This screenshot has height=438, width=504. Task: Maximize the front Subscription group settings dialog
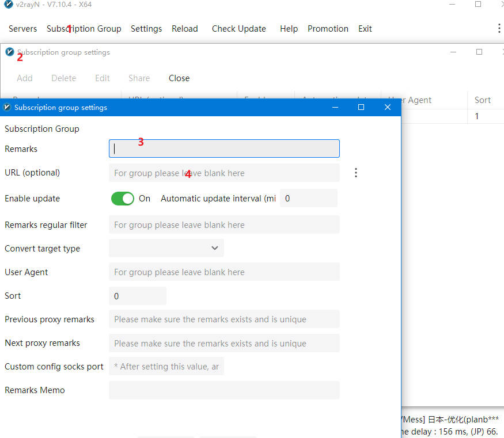click(x=361, y=107)
